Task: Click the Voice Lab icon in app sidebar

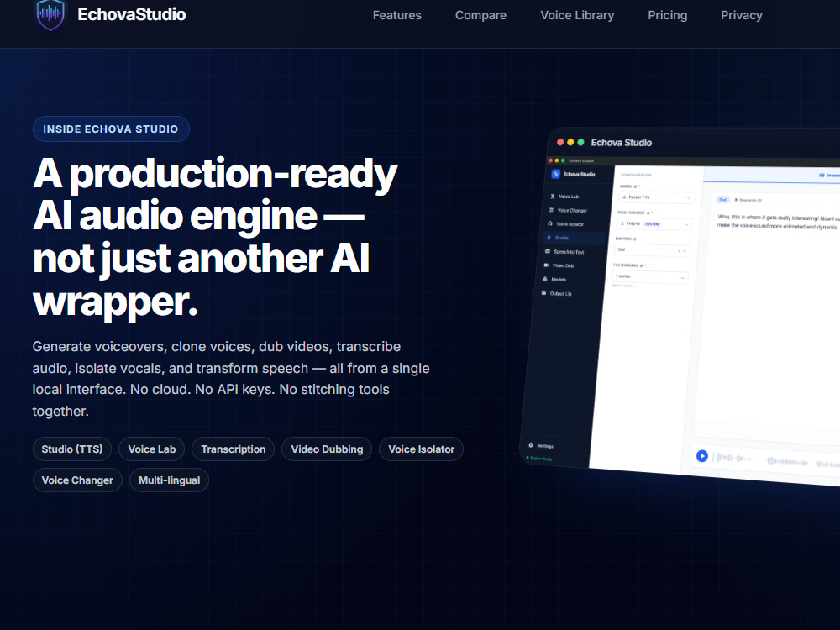Action: coord(553,196)
